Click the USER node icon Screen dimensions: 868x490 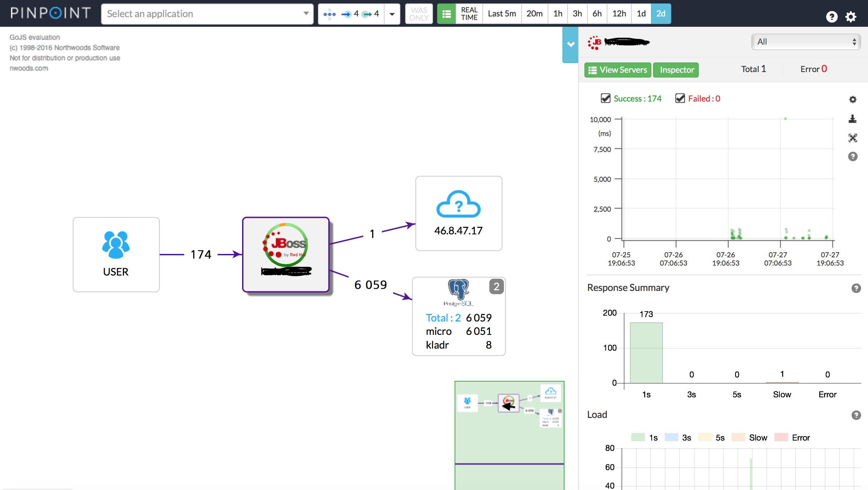(x=116, y=245)
